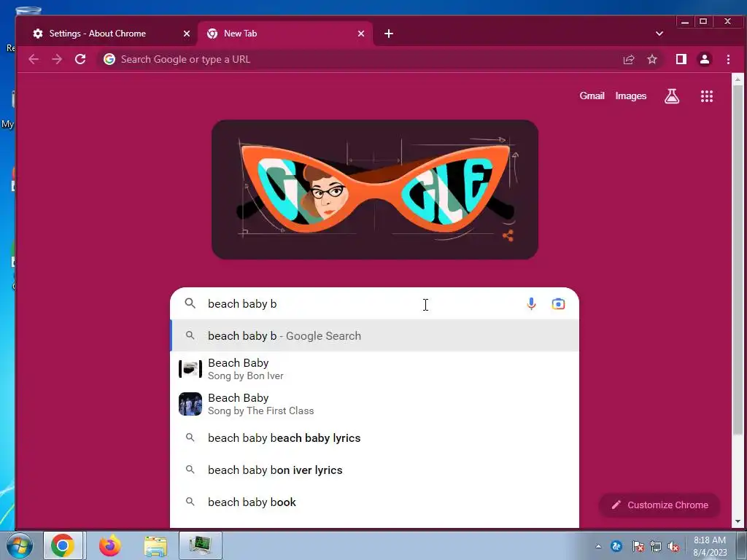Start voice search with microphone icon
The height and width of the screenshot is (560, 747).
[x=531, y=304]
